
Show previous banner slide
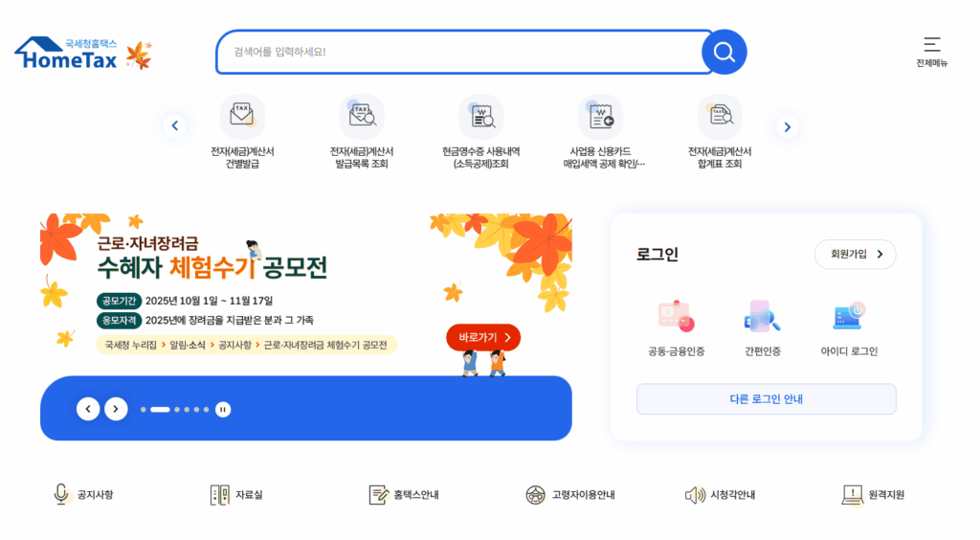(88, 409)
